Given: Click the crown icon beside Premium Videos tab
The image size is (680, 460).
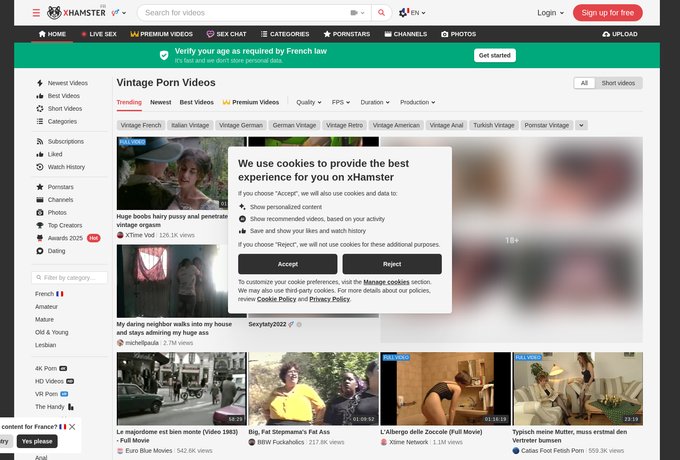Looking at the screenshot, I should tap(226, 102).
